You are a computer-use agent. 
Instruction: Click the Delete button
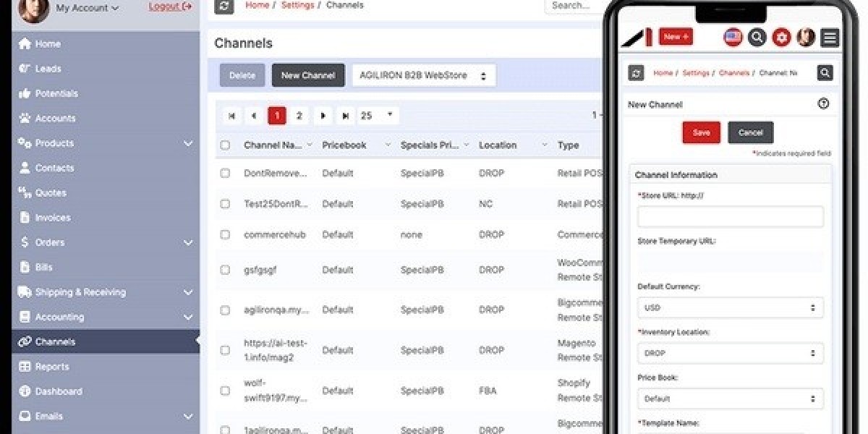click(242, 75)
